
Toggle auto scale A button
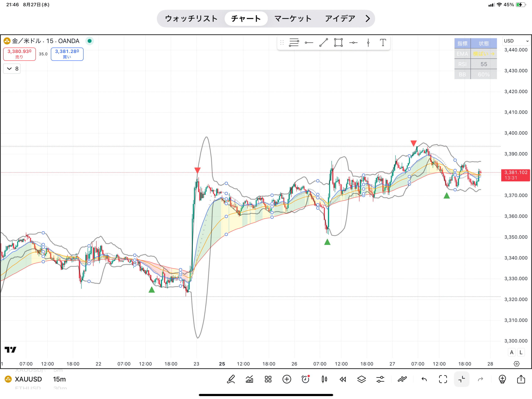pos(512,352)
